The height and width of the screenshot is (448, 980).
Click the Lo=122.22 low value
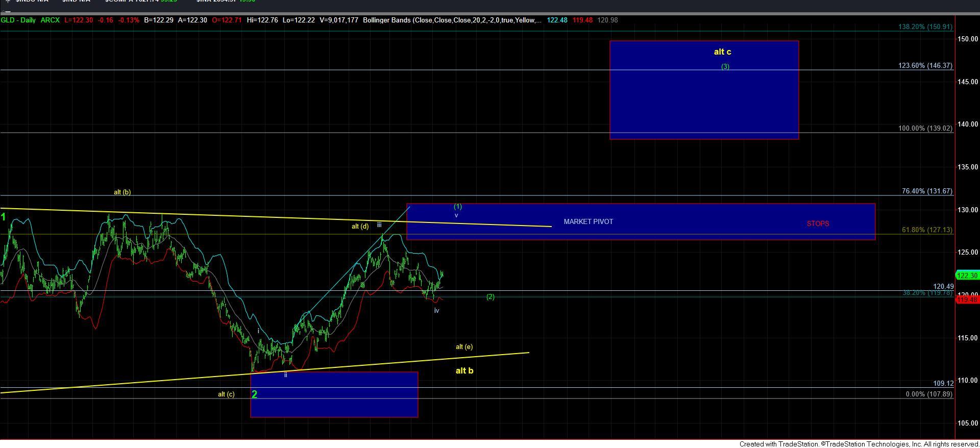point(299,20)
